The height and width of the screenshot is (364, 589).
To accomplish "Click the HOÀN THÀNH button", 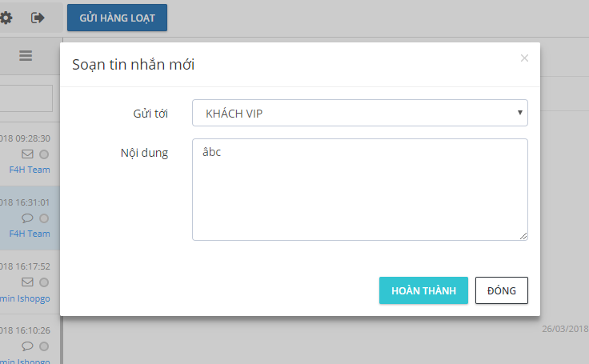I will tap(423, 290).
